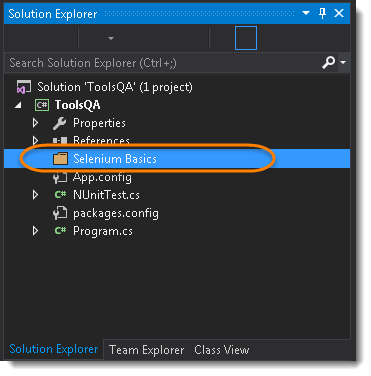Click the Selenium Basics folder icon

tap(60, 159)
